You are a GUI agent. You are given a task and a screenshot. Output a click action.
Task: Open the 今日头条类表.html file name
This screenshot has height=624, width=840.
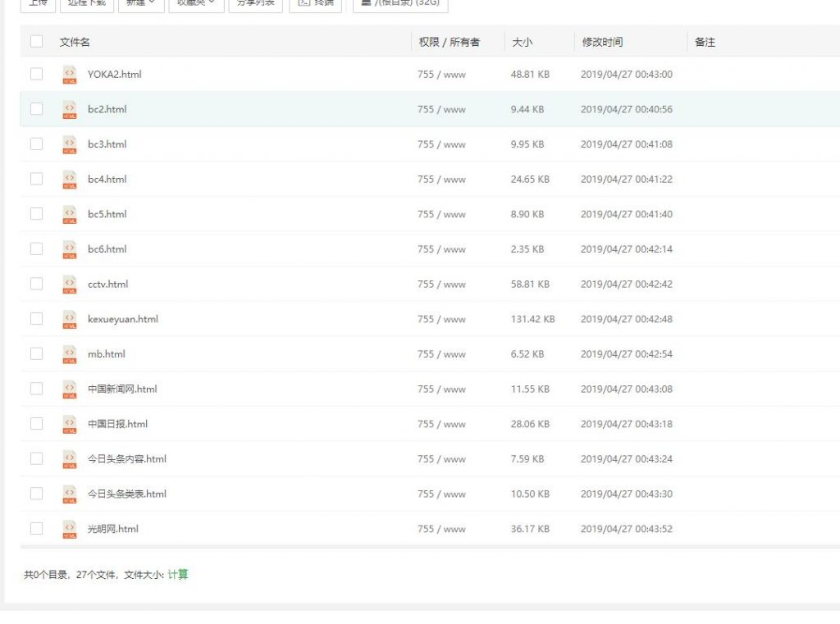click(127, 494)
